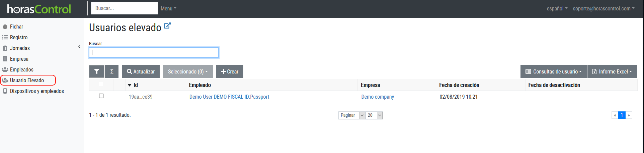Click the Actualizar button
This screenshot has width=644, height=153.
point(141,71)
